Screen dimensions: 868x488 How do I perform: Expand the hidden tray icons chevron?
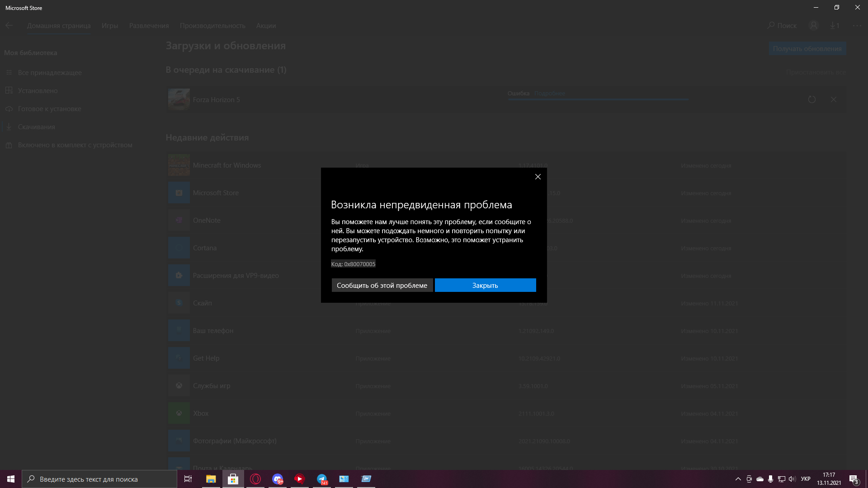tap(738, 479)
